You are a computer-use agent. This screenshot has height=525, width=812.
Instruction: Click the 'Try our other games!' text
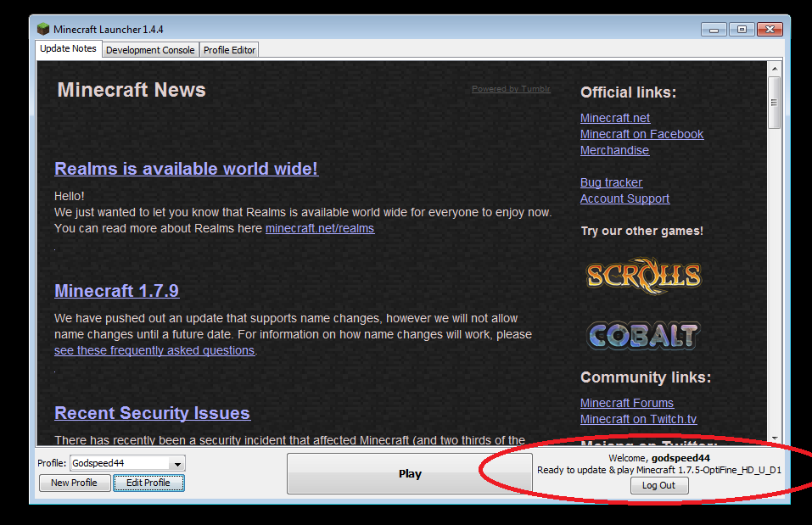tap(641, 231)
